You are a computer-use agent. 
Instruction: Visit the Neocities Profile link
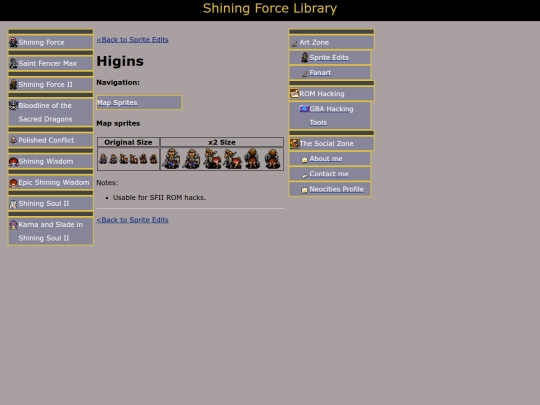tap(336, 189)
